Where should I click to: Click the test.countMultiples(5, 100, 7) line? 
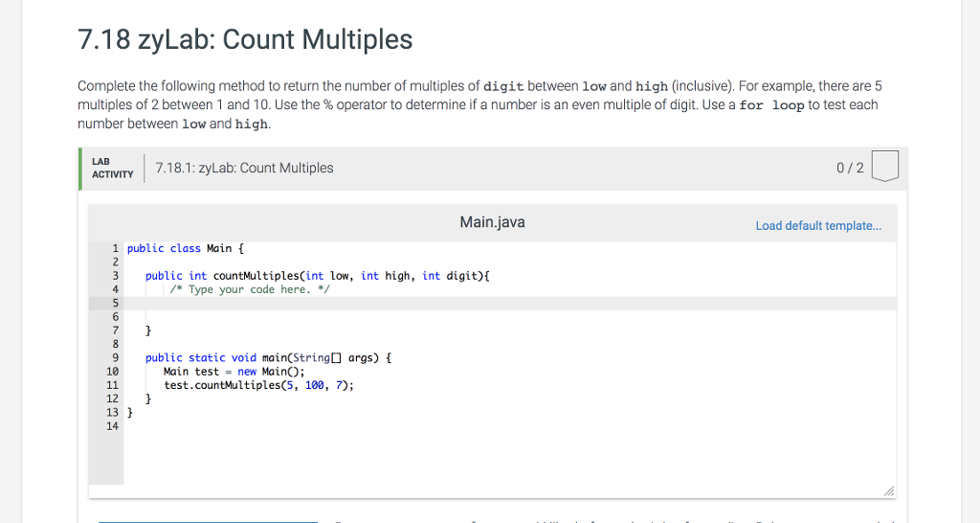[258, 385]
